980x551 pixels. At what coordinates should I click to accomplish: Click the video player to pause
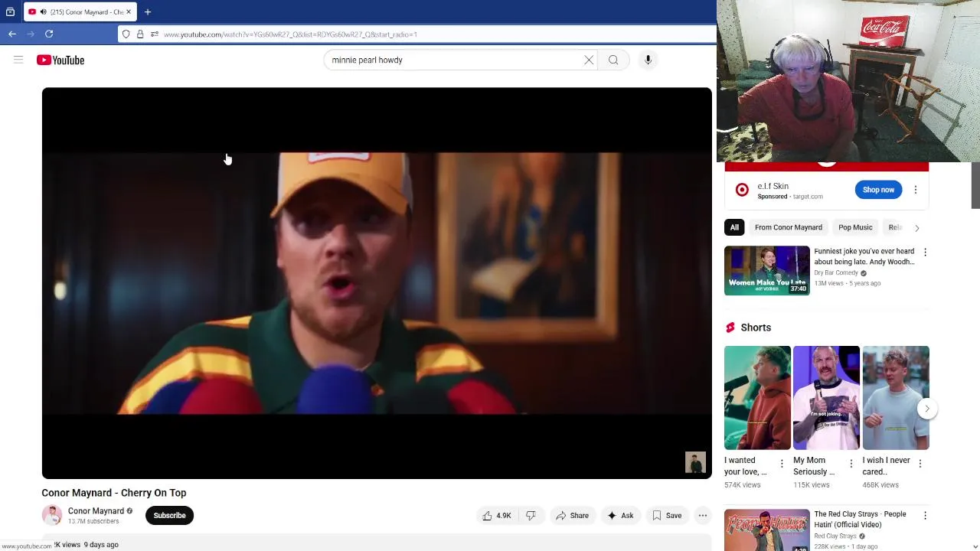click(x=377, y=283)
